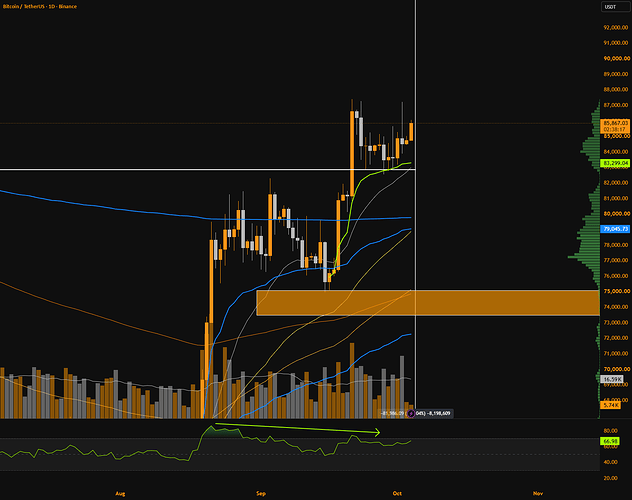Click the Bitcoin / TetherUS chart title
This screenshot has width=632, height=500.
click(40, 6)
